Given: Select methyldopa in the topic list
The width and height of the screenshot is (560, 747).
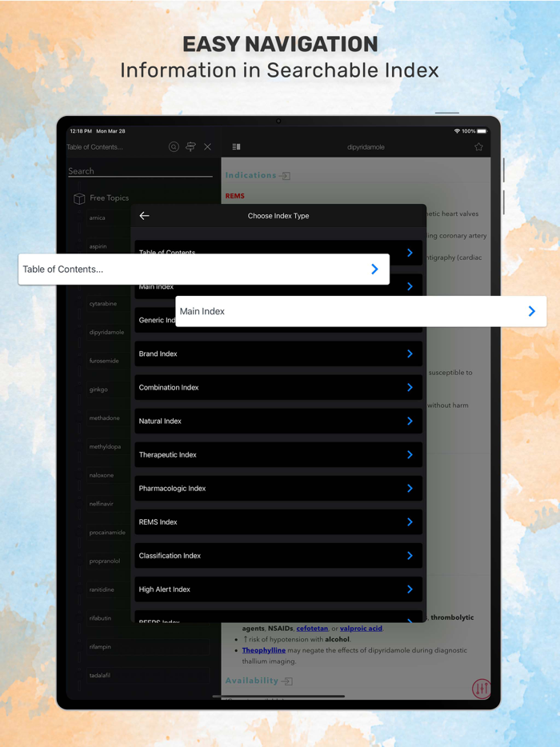Looking at the screenshot, I should (x=105, y=446).
